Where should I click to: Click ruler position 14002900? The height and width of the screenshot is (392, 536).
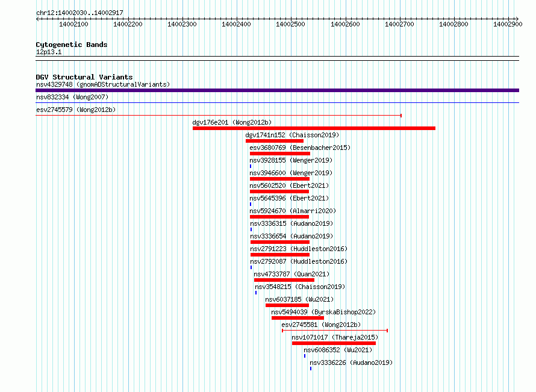508,24
